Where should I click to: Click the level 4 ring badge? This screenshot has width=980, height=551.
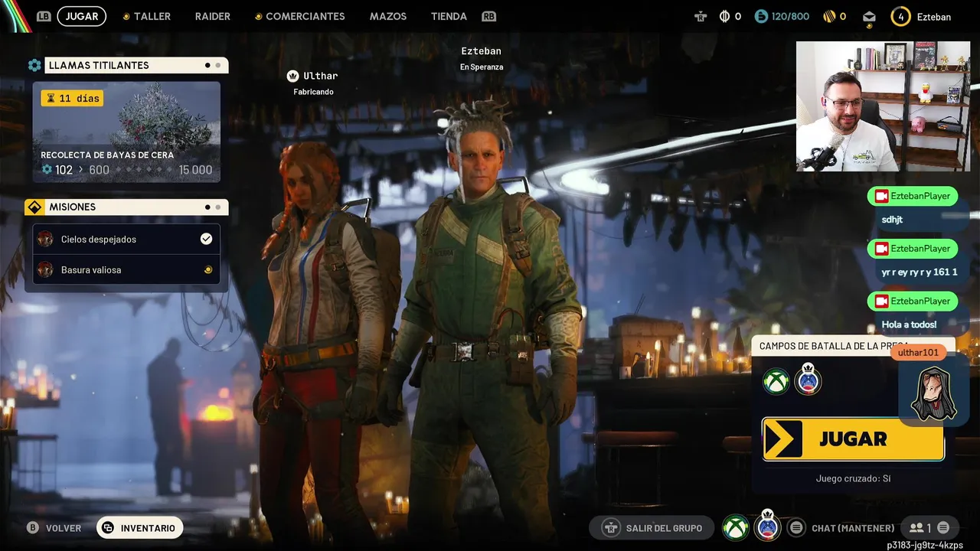tap(901, 16)
